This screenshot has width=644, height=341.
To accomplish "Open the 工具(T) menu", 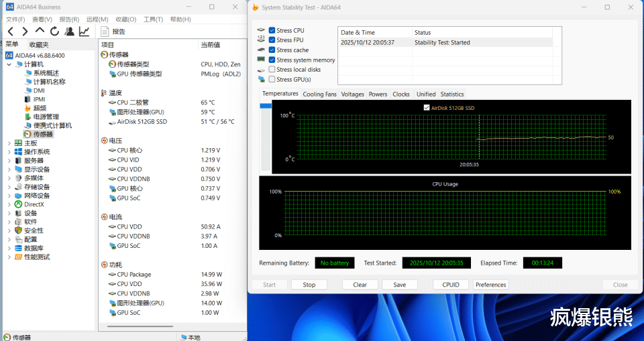I will (x=153, y=19).
